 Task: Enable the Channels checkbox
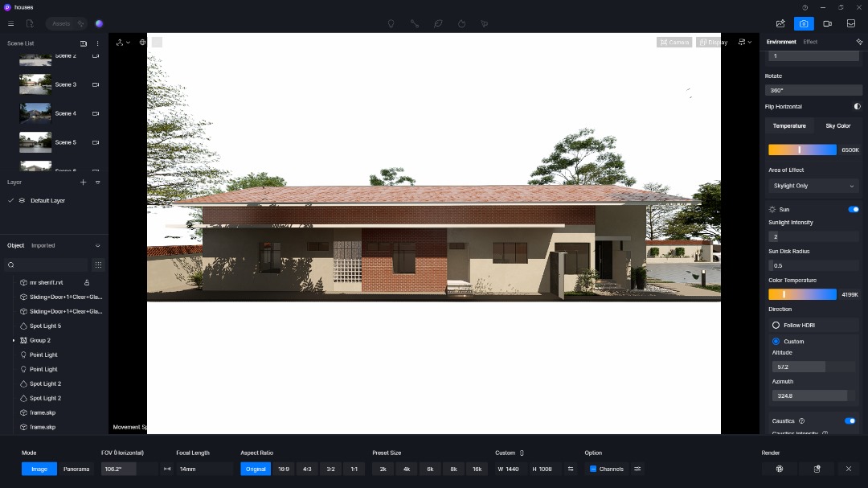[x=593, y=469]
